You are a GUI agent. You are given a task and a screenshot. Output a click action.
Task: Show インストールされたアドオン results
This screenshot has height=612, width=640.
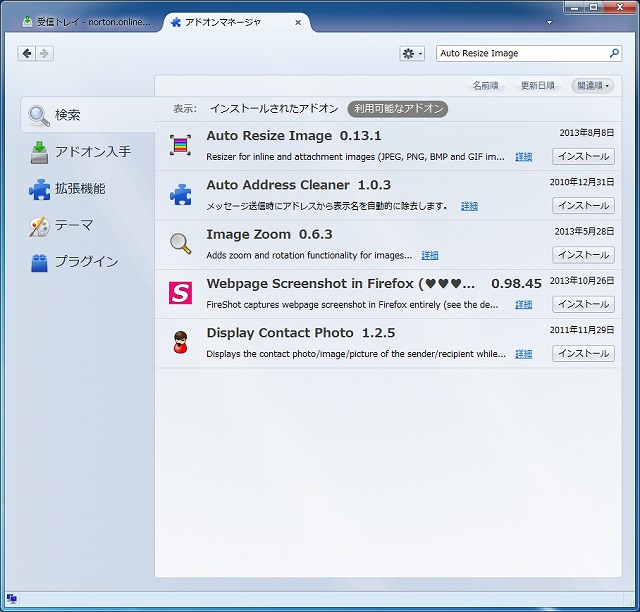click(274, 109)
